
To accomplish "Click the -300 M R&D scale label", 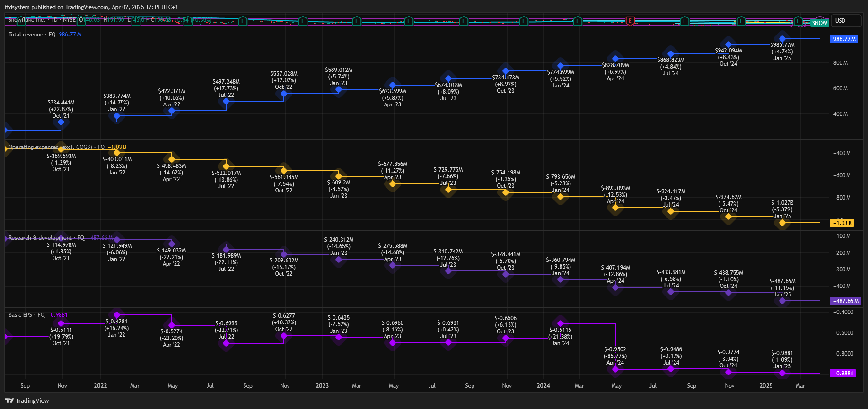I will coord(842,270).
